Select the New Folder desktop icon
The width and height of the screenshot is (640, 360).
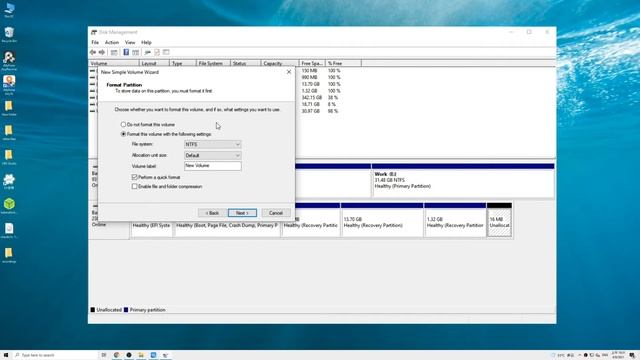[x=9, y=108]
